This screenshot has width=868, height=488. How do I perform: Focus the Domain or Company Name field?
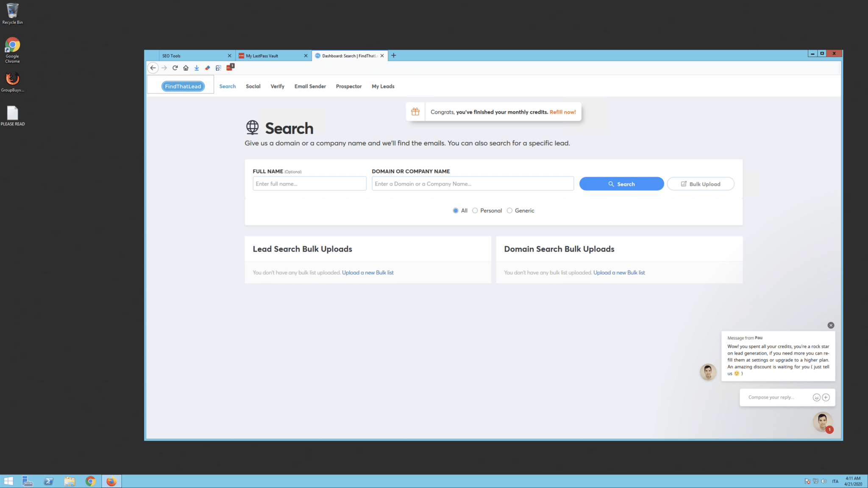tap(473, 183)
